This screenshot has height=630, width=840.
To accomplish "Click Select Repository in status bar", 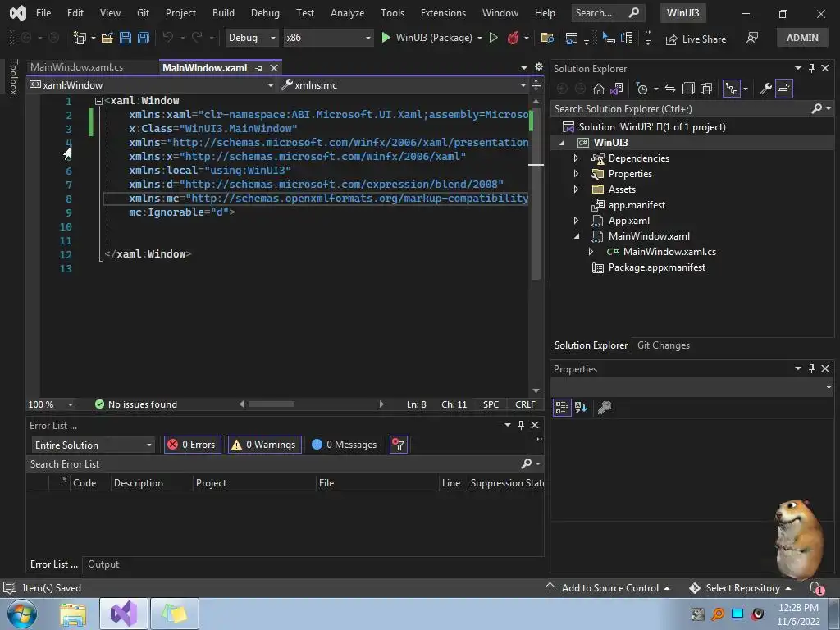I will coord(742,588).
